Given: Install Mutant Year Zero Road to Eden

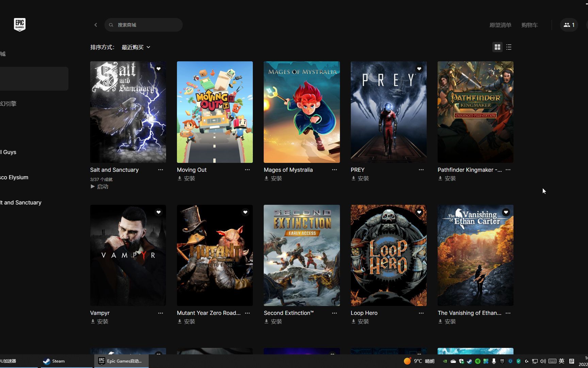Looking at the screenshot, I should [186, 321].
